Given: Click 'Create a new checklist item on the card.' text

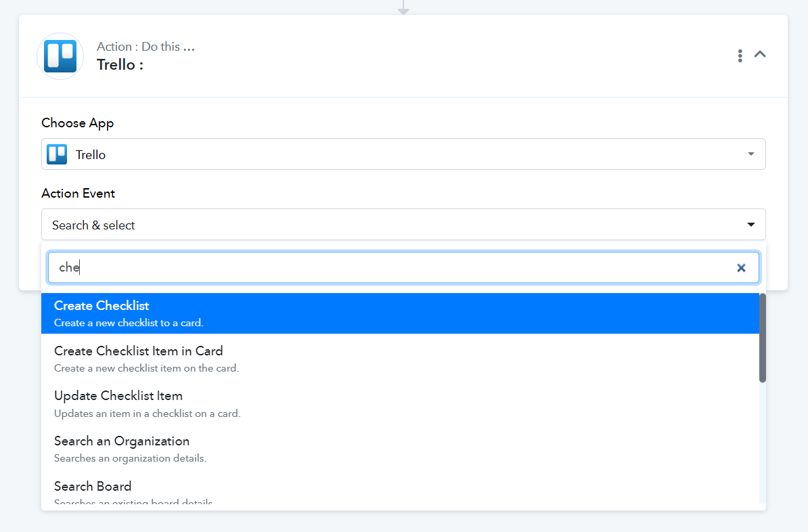Looking at the screenshot, I should [x=146, y=368].
